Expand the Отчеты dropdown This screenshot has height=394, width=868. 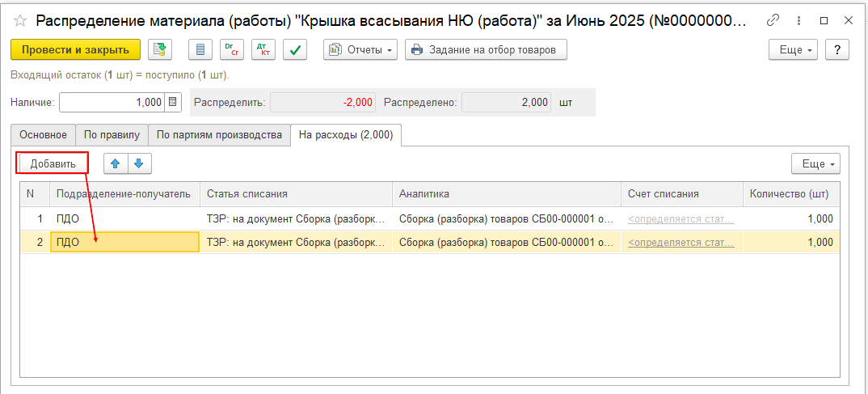point(360,50)
